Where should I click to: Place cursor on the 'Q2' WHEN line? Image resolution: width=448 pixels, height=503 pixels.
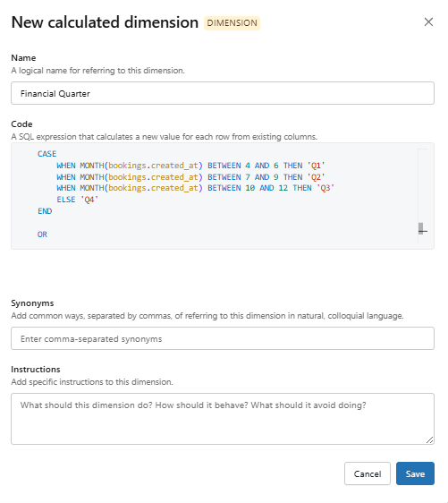click(x=190, y=177)
